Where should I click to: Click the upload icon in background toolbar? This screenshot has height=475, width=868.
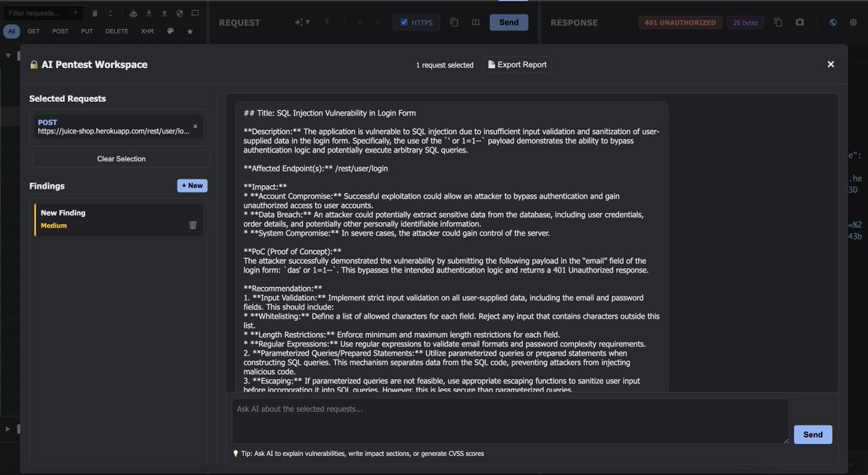click(x=164, y=13)
